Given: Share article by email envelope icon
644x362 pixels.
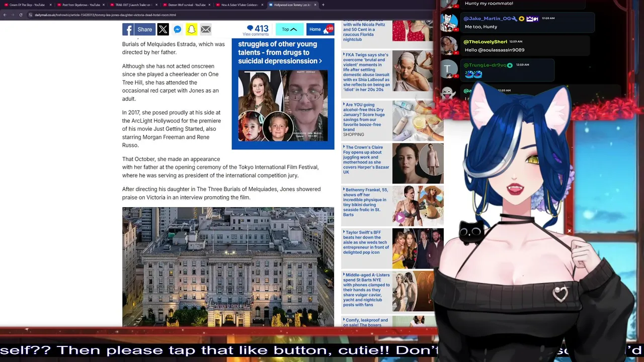Looking at the screenshot, I should 205,29.
